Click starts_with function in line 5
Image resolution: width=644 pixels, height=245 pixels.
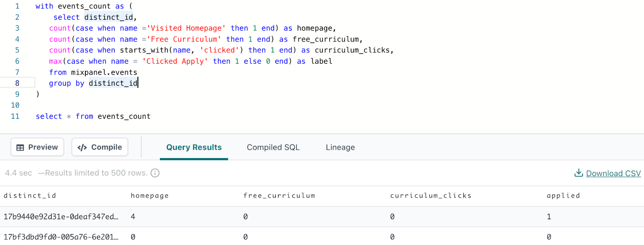pyautogui.click(x=144, y=50)
